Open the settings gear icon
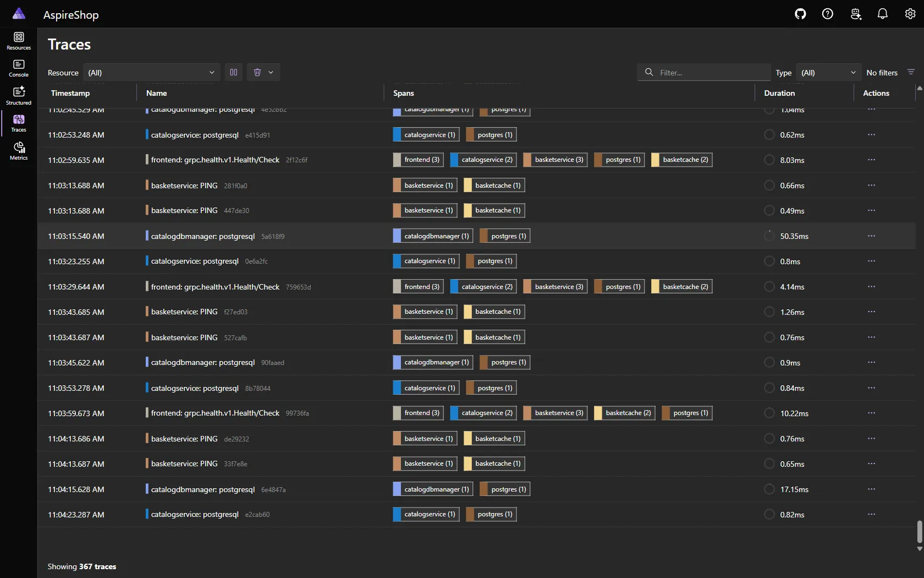The image size is (924, 578). point(910,14)
